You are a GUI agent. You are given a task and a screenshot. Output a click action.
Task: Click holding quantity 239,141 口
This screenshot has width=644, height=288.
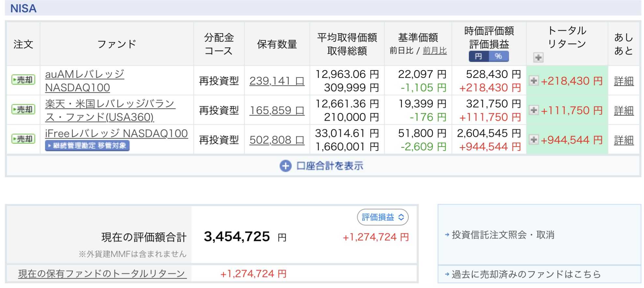277,81
